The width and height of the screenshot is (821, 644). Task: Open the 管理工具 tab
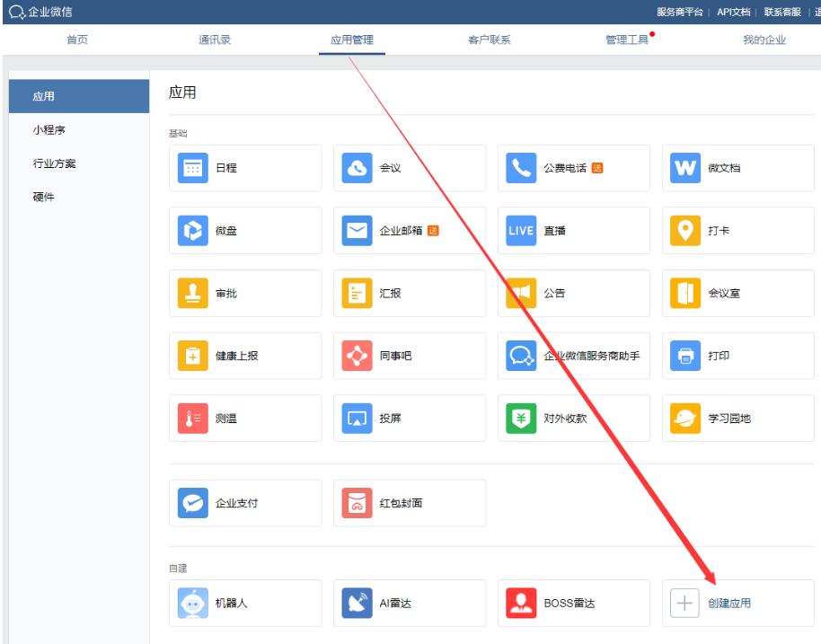pyautogui.click(x=627, y=40)
